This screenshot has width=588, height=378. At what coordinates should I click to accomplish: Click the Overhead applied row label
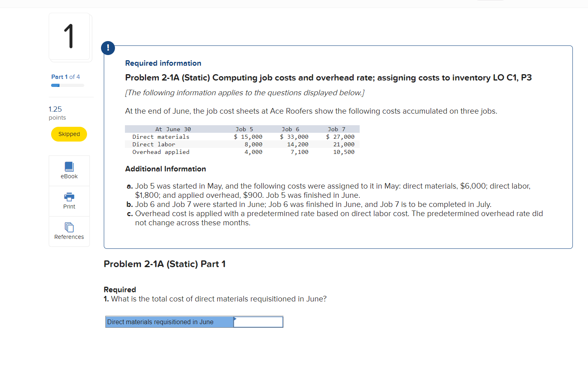point(160,152)
